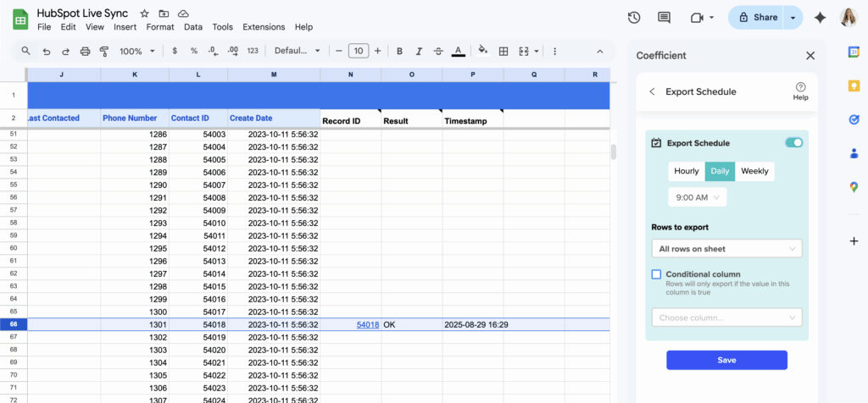The width and height of the screenshot is (868, 403).
Task: Format as currency
Action: (x=175, y=51)
